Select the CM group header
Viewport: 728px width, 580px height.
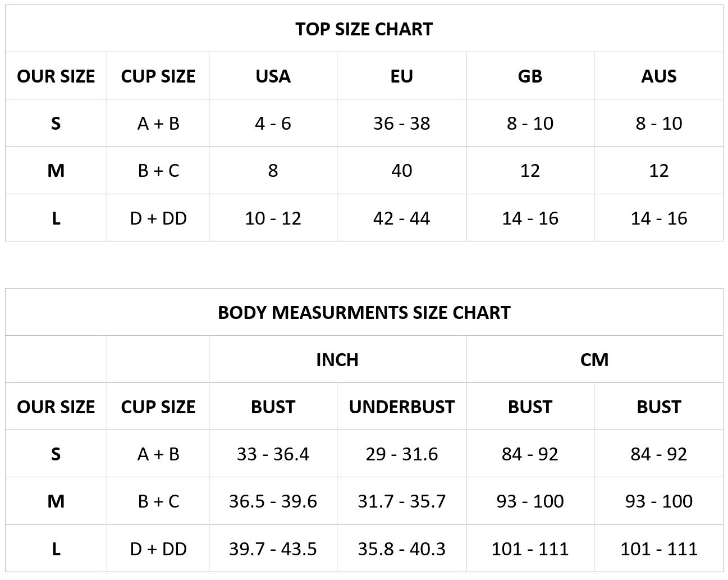(594, 360)
